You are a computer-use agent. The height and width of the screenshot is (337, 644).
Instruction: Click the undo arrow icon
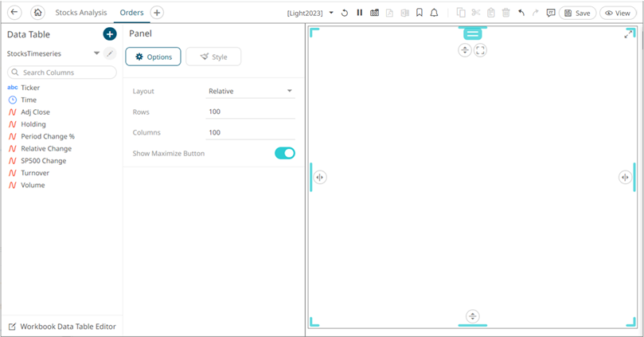521,13
